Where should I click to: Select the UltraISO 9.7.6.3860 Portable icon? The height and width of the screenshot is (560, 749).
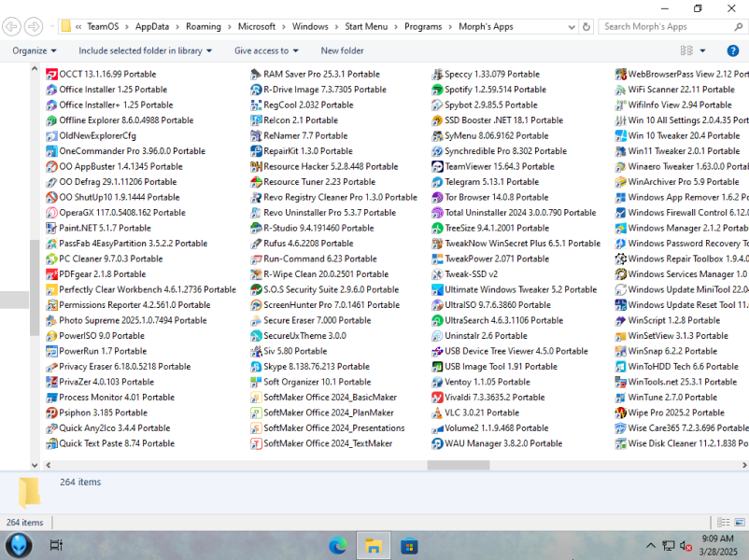pos(437,305)
